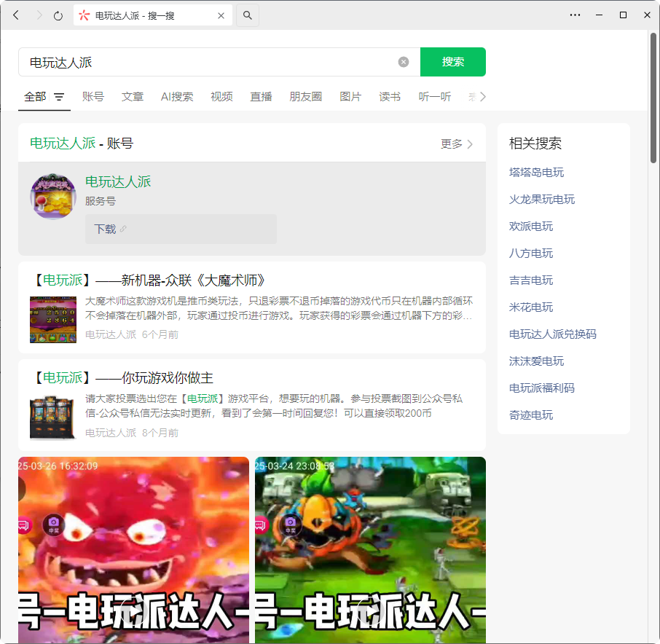Click the camera icon on pumpkin video
This screenshot has width=660, height=644.
[291, 525]
